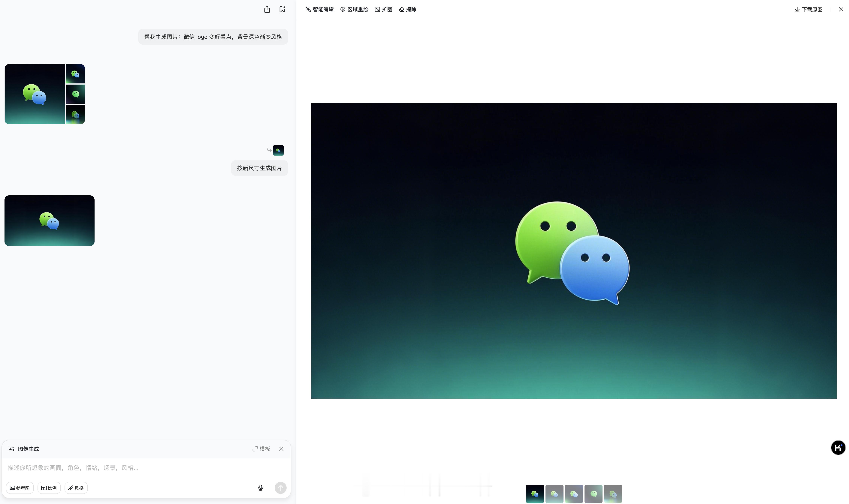This screenshot has width=849, height=504.
Task: Choose the 扩图 expand image tool
Action: [x=384, y=10]
